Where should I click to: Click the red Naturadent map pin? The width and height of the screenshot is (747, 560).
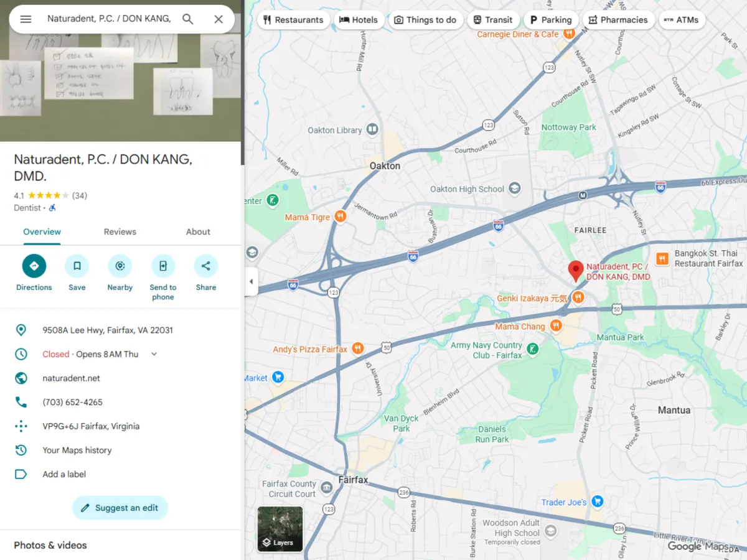576,271
